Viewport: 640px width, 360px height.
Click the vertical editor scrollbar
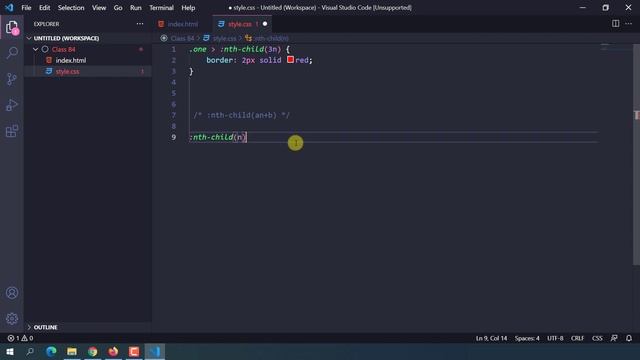click(x=636, y=154)
